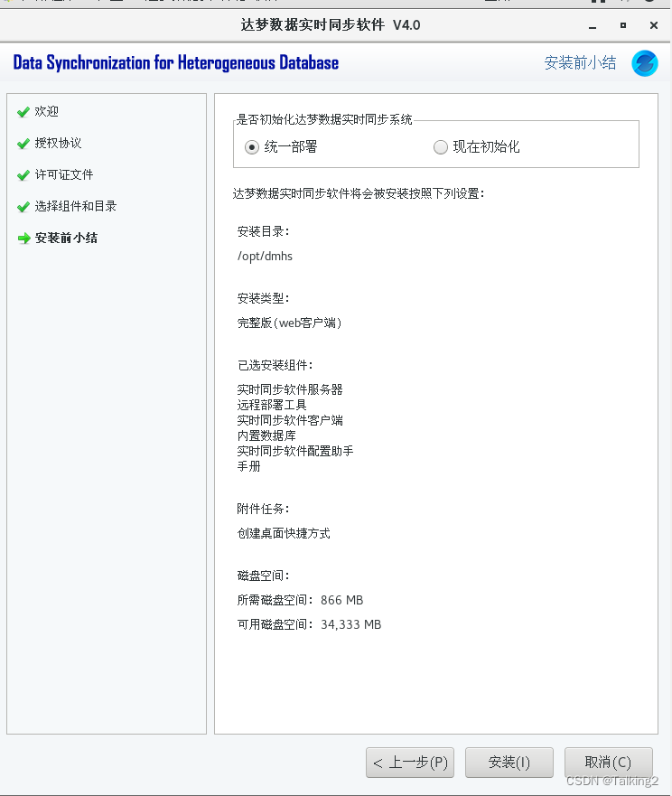Click the 安装(I) install button
672x796 pixels.
coord(509,762)
